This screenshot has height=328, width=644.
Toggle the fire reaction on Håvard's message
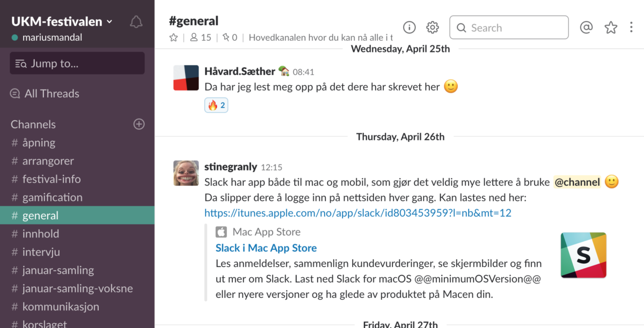tap(216, 105)
